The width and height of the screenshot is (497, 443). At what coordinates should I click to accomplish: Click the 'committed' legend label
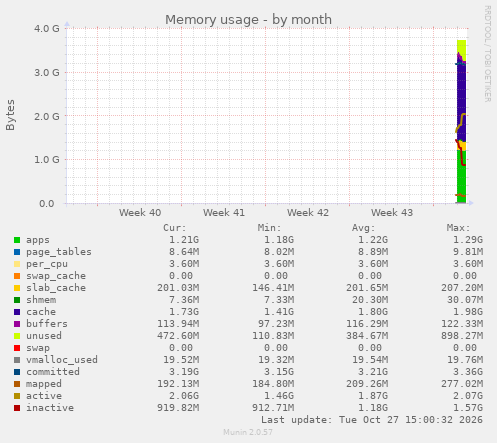click(x=53, y=372)
